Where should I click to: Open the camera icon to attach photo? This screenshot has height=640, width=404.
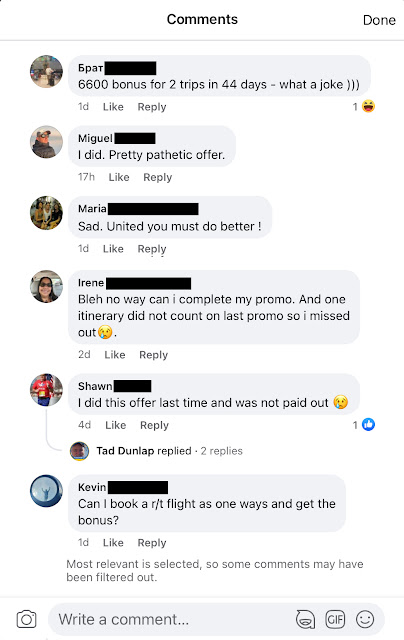(x=27, y=619)
